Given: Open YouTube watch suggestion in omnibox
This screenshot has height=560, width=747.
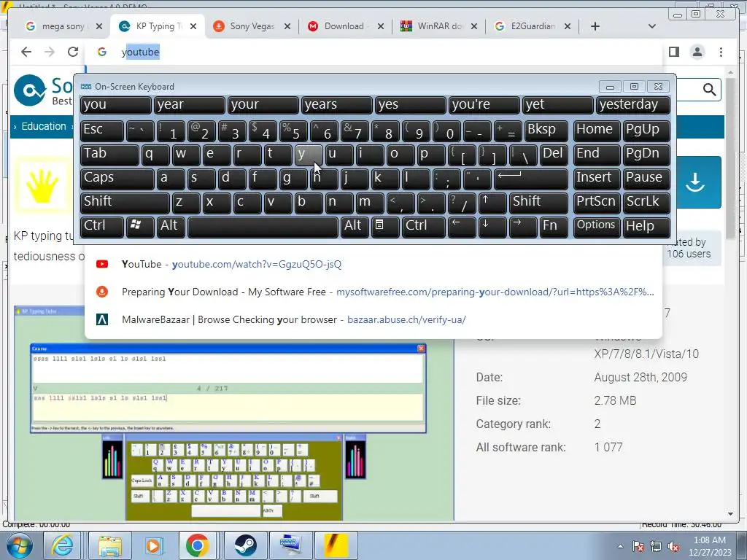Looking at the screenshot, I should pyautogui.click(x=374, y=264).
